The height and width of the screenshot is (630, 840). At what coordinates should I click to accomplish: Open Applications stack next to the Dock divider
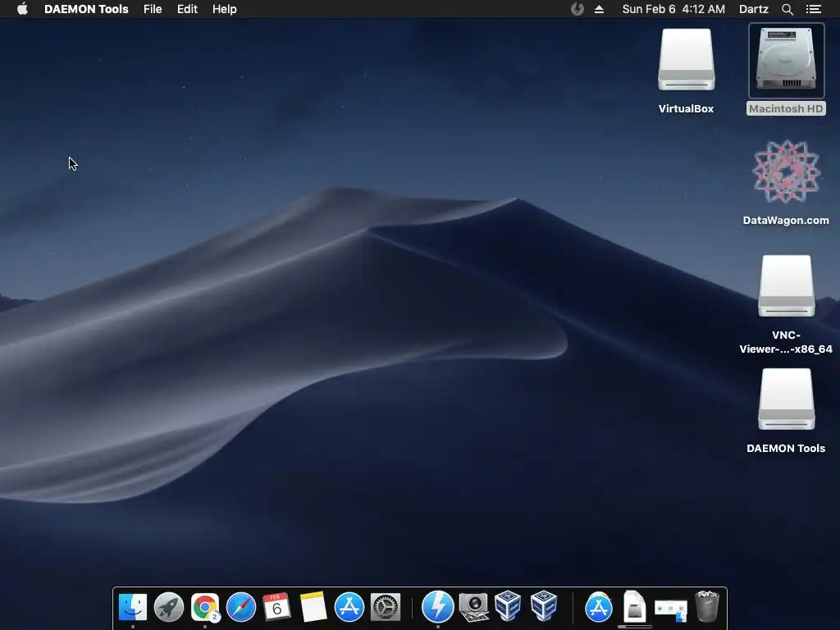598,607
